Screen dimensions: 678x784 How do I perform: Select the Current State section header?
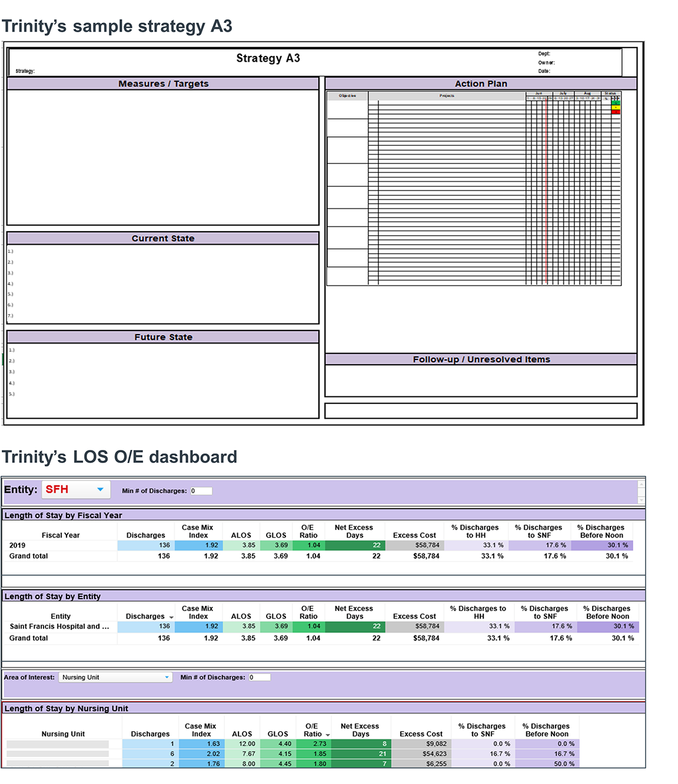click(163, 238)
